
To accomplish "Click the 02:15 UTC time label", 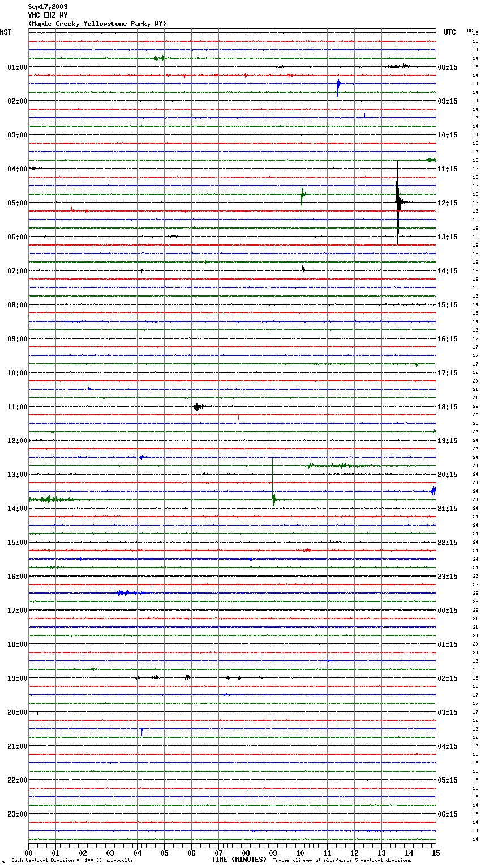I will tap(448, 678).
